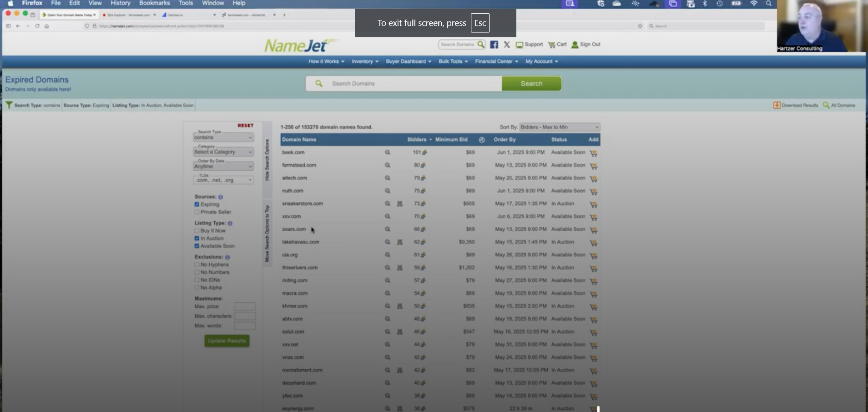Open the Cart link
This screenshot has height=412, width=868.
click(557, 45)
